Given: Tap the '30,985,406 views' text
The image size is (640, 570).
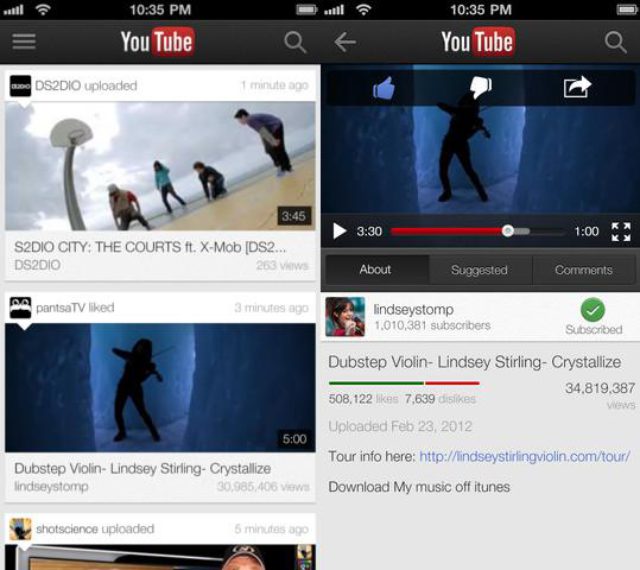Looking at the screenshot, I should pyautogui.click(x=263, y=487).
